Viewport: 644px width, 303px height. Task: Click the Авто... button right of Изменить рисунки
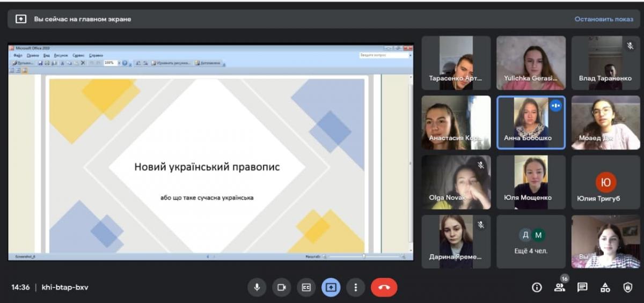pos(208,63)
